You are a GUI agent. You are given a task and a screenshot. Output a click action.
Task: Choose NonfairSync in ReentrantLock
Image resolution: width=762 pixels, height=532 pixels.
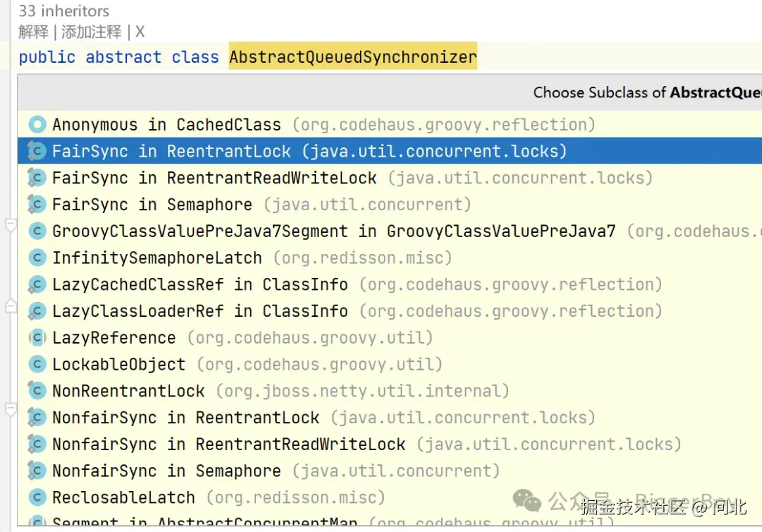click(389, 417)
